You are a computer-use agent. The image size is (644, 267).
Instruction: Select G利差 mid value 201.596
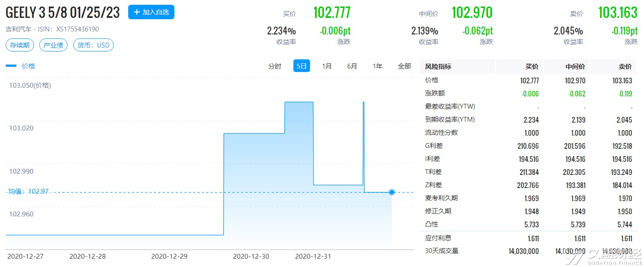[575, 146]
